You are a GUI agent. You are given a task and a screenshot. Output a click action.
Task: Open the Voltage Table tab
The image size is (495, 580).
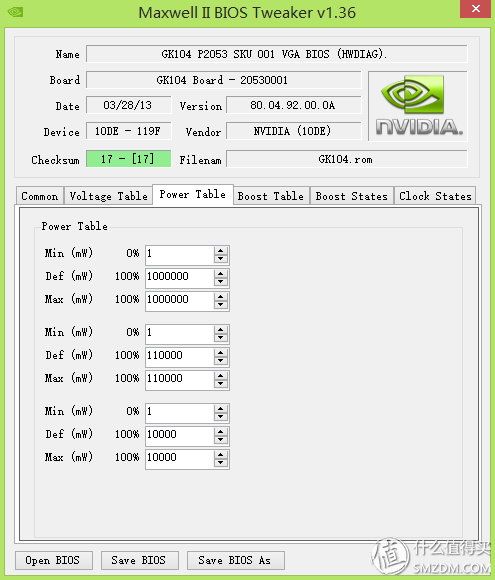[108, 196]
